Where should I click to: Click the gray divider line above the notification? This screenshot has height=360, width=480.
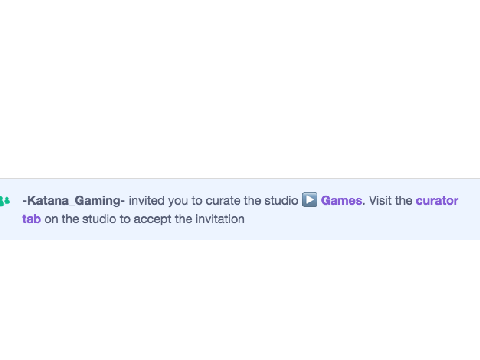[240, 178]
